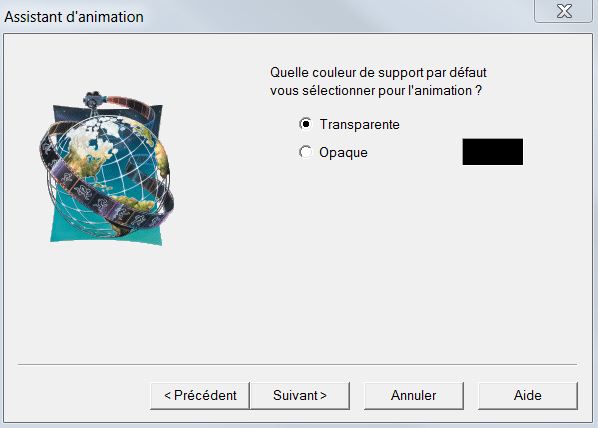This screenshot has width=598, height=428.
Task: Click the Opaque option label text
Action: 343,152
